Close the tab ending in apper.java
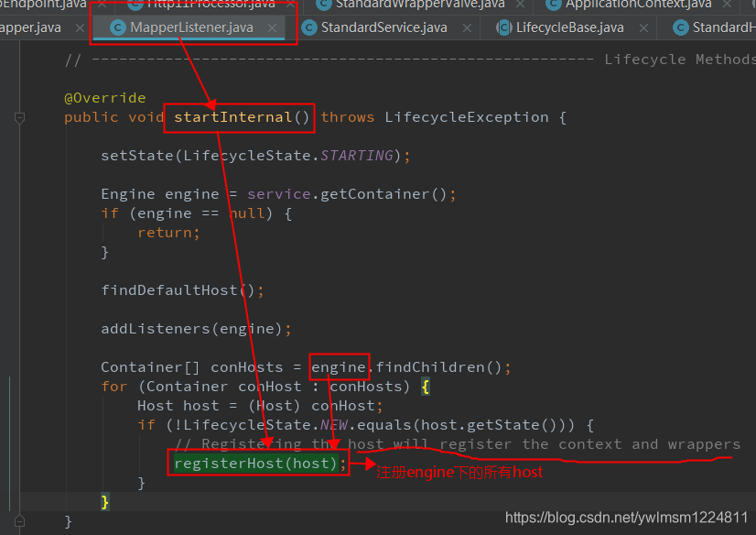The width and height of the screenshot is (756, 535). coord(80,28)
